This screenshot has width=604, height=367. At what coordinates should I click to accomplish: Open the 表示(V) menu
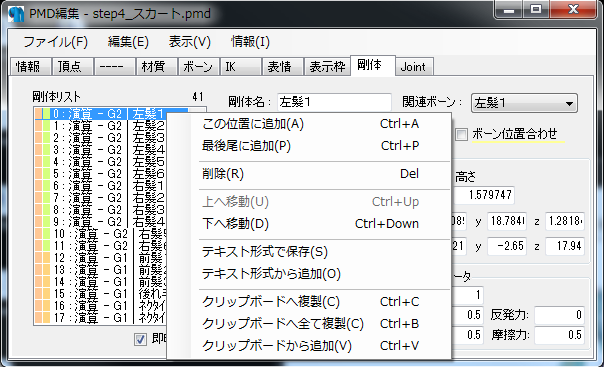tap(190, 42)
